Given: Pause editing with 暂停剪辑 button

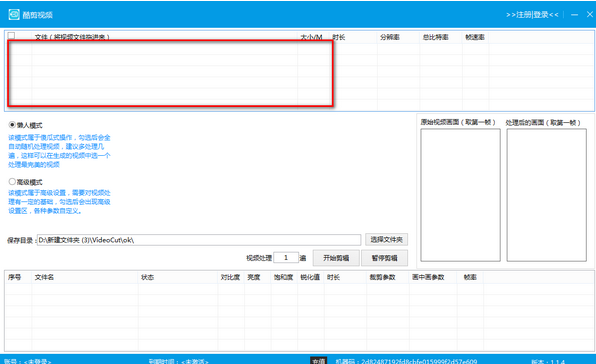Looking at the screenshot, I should pos(385,258).
